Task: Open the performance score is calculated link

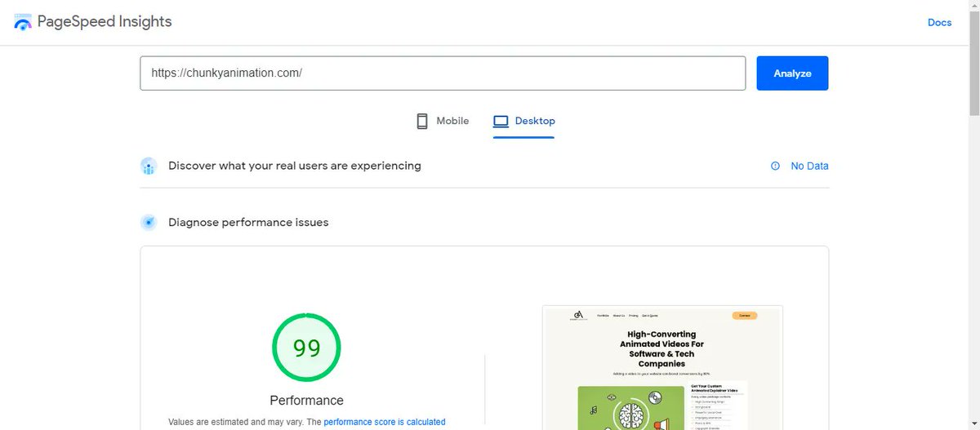Action: tap(385, 422)
